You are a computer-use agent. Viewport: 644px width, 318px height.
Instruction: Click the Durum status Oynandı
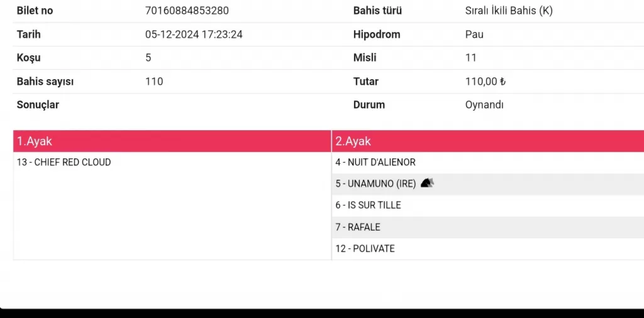484,105
